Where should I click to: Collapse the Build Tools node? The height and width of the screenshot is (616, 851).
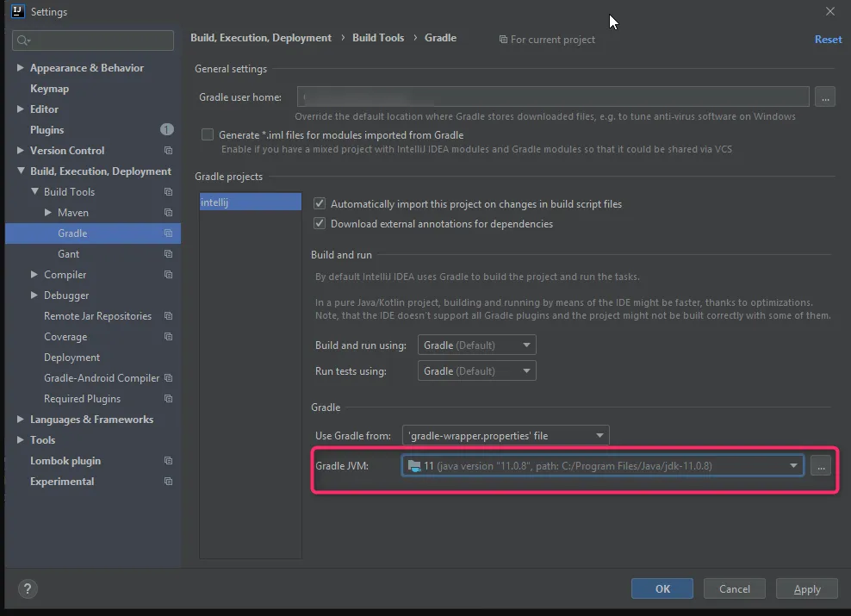(34, 191)
